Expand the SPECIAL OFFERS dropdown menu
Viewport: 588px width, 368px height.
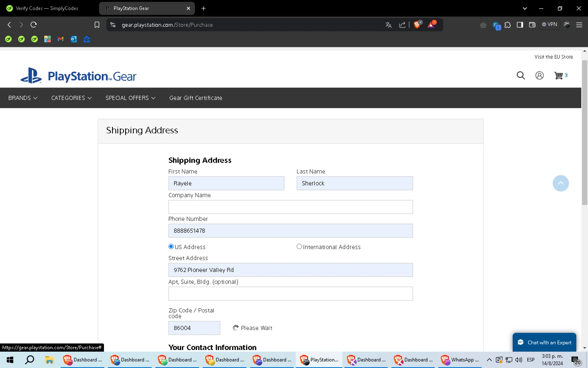(130, 98)
